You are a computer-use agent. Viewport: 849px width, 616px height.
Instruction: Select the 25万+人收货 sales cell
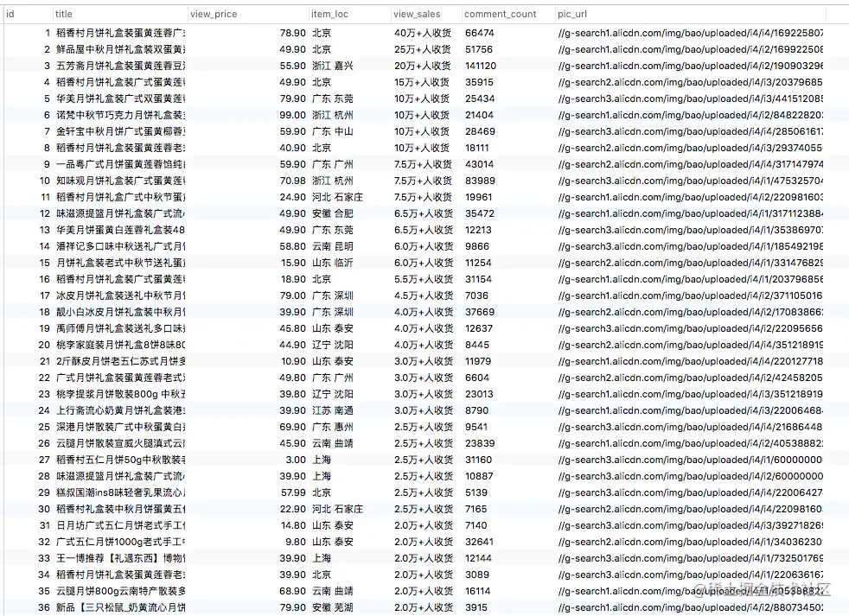click(x=422, y=49)
